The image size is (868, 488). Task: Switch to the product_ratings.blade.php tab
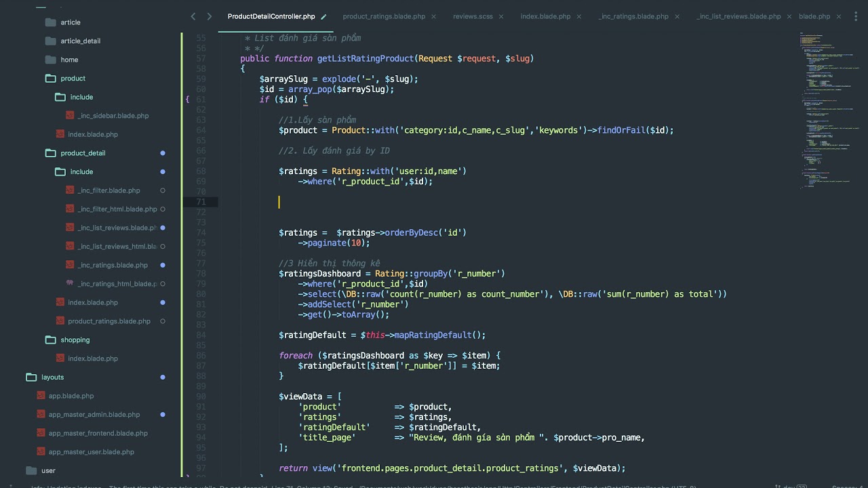coord(384,16)
